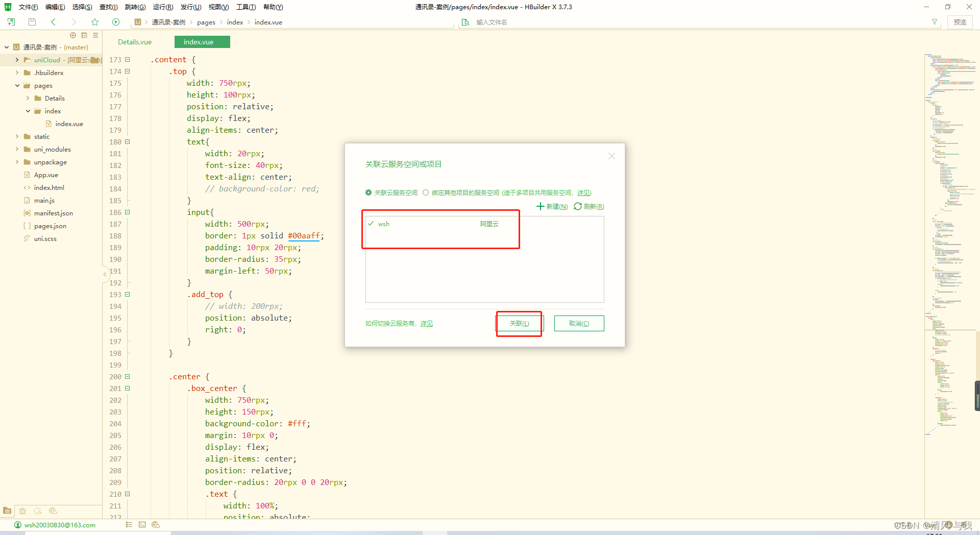Expand the unpackage folder
980x535 pixels.
[17, 162]
